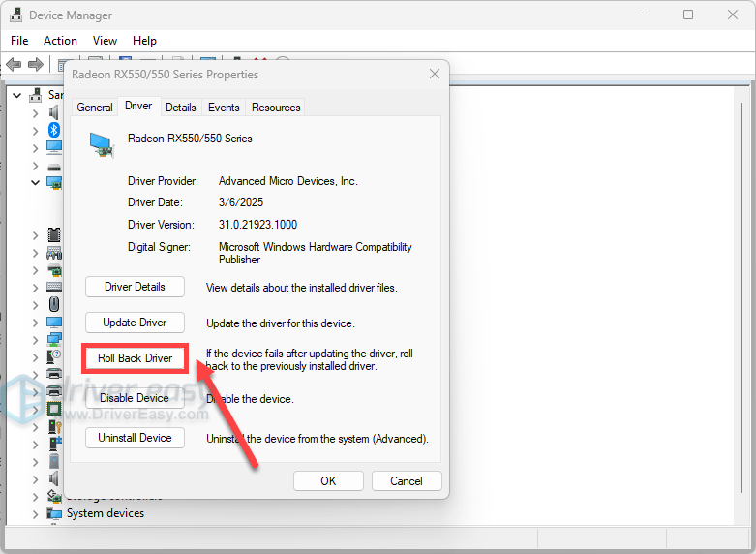The image size is (756, 554).
Task: Switch to the Details tab
Action: point(180,108)
